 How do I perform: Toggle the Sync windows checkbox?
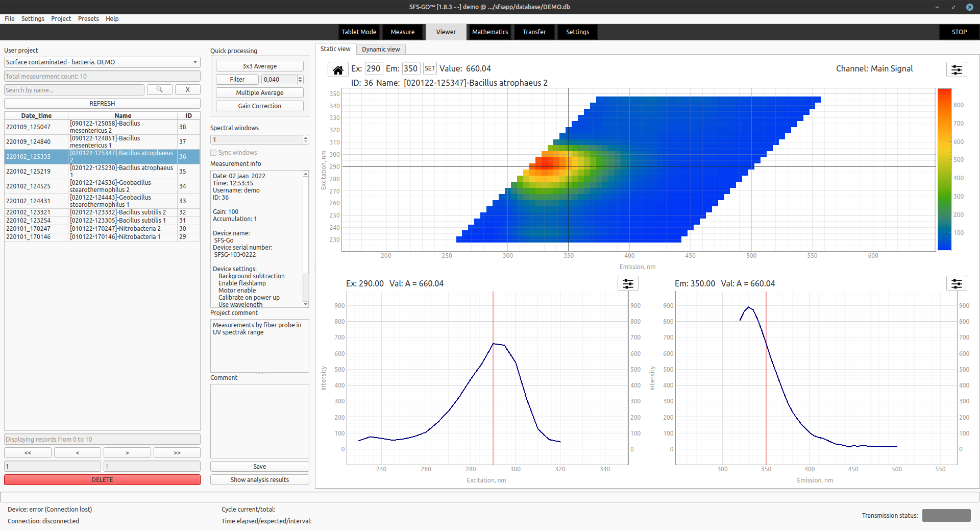213,152
